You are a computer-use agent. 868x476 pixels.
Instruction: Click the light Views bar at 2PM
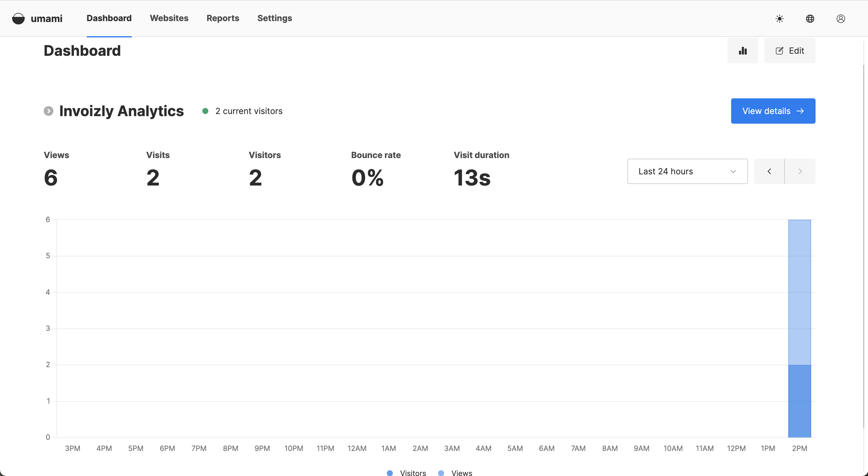[799, 292]
